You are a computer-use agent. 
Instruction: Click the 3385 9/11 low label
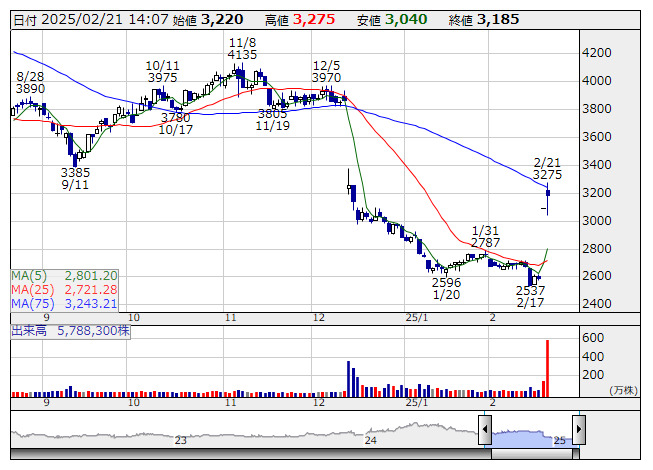click(x=75, y=179)
